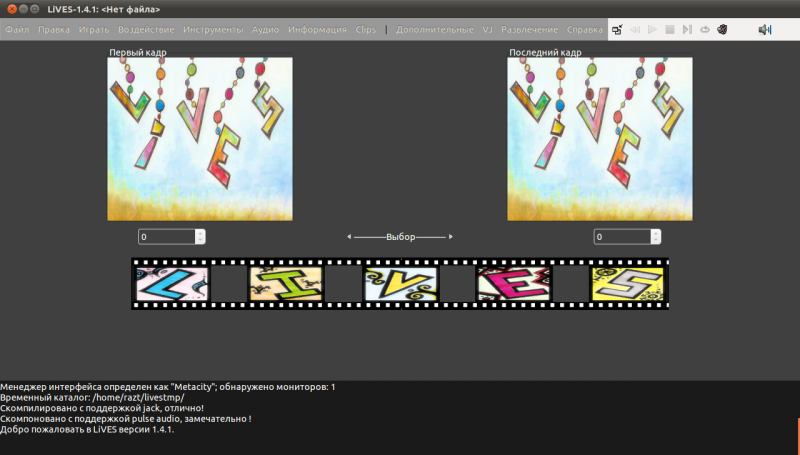Click the rewind toolbar icon
The image size is (800, 455).
[x=635, y=30]
